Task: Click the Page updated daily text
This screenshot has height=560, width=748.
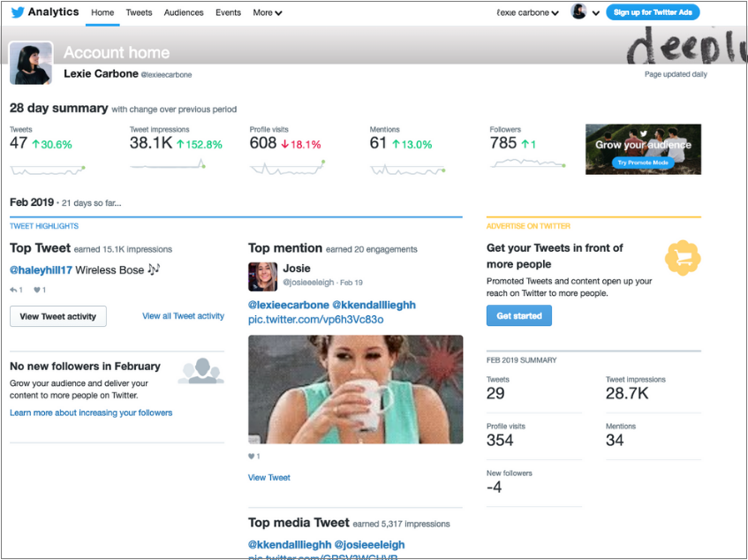Action: pyautogui.click(x=676, y=74)
